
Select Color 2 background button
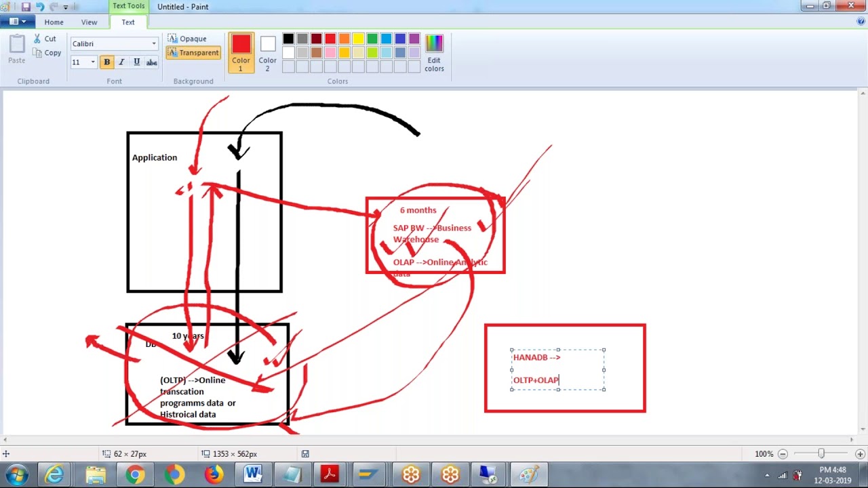267,53
